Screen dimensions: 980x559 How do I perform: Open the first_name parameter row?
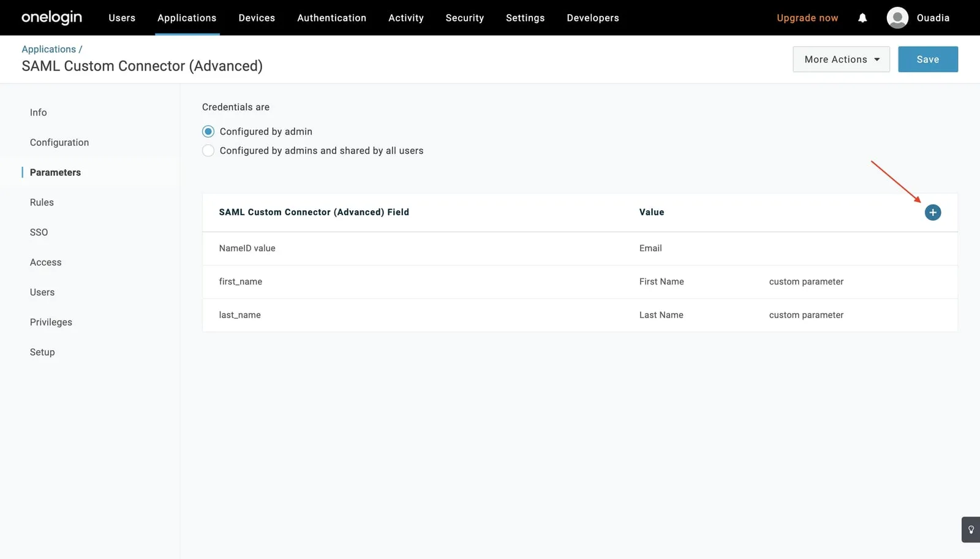pos(579,282)
